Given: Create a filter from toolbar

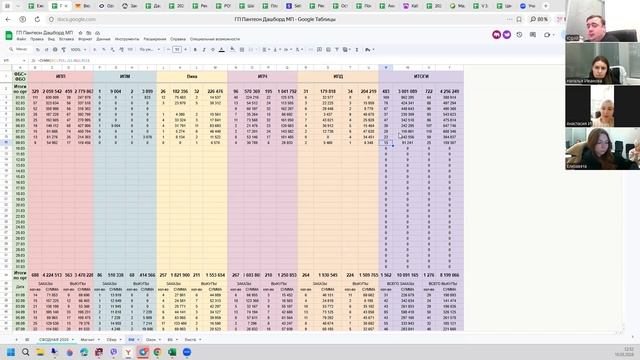Looking at the screenshot, I should (x=337, y=49).
